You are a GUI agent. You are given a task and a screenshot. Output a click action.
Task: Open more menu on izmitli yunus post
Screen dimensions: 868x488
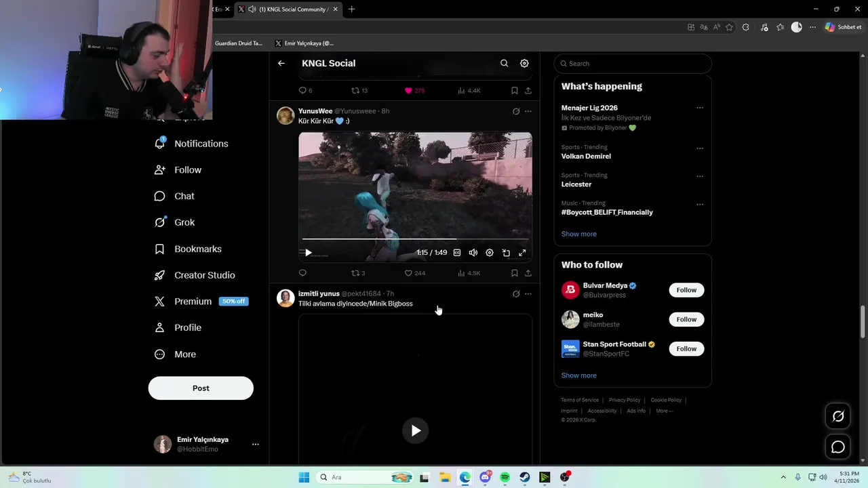(528, 294)
